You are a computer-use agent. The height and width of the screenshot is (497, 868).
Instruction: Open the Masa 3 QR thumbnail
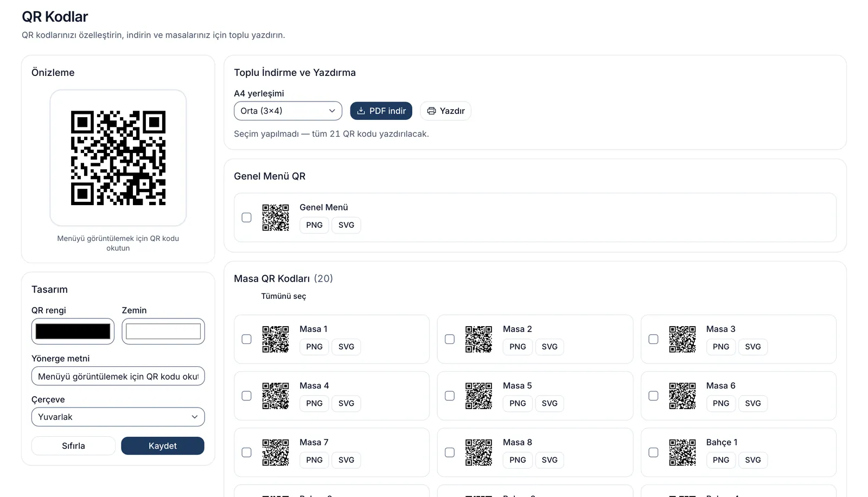click(682, 339)
